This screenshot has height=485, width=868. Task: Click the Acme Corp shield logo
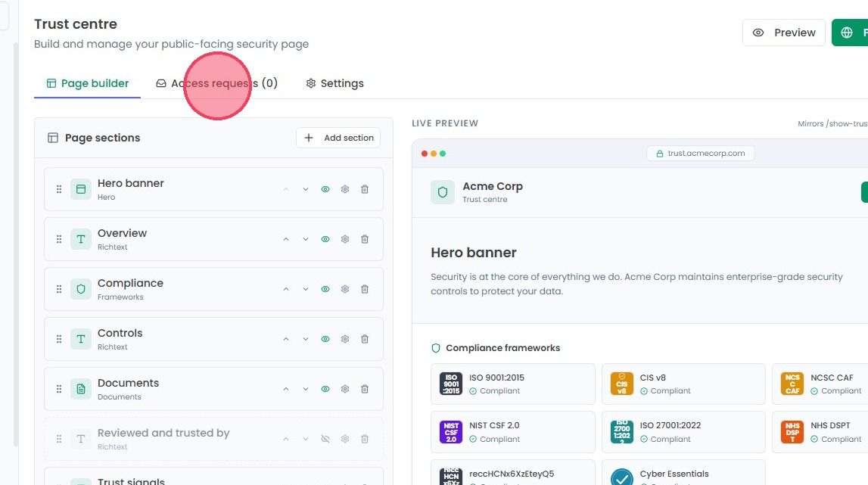pyautogui.click(x=442, y=192)
